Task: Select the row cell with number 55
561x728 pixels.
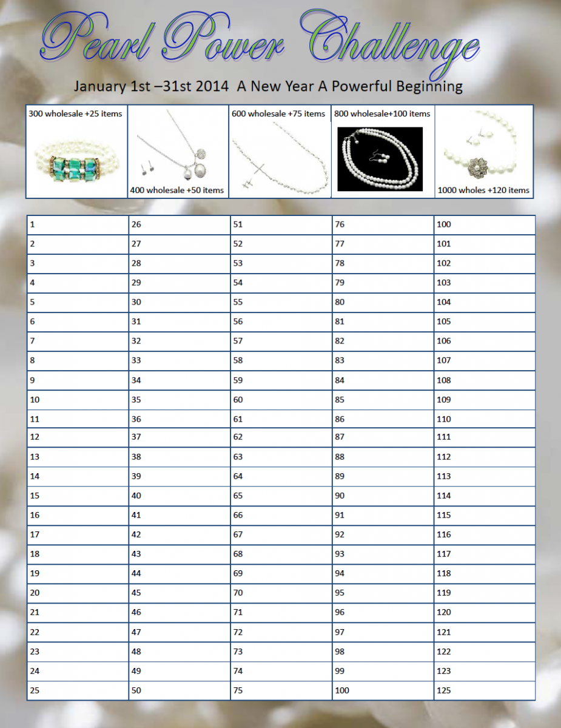Action: 281,302
